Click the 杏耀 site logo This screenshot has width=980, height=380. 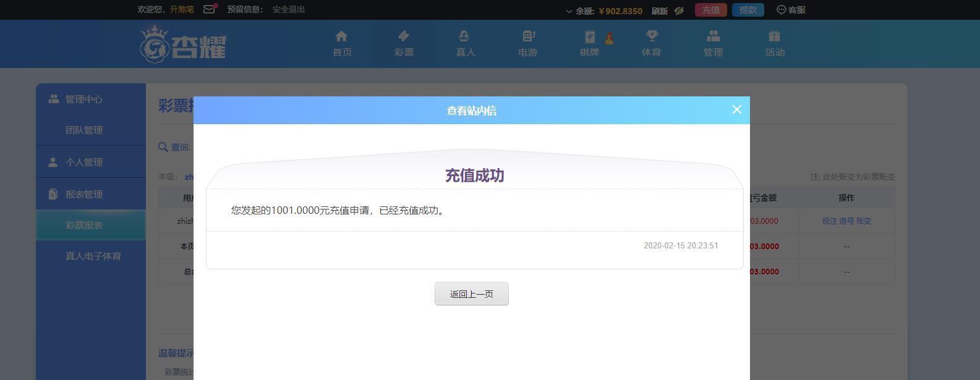pos(184,44)
